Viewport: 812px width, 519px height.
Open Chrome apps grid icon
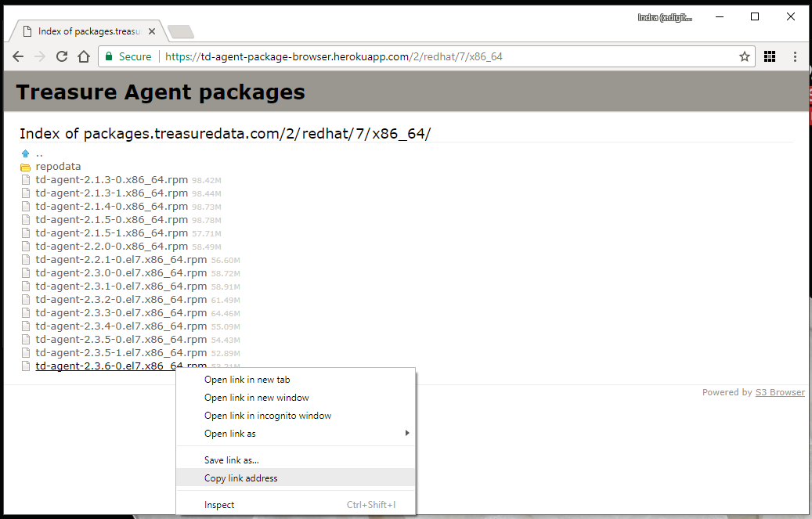(x=770, y=56)
